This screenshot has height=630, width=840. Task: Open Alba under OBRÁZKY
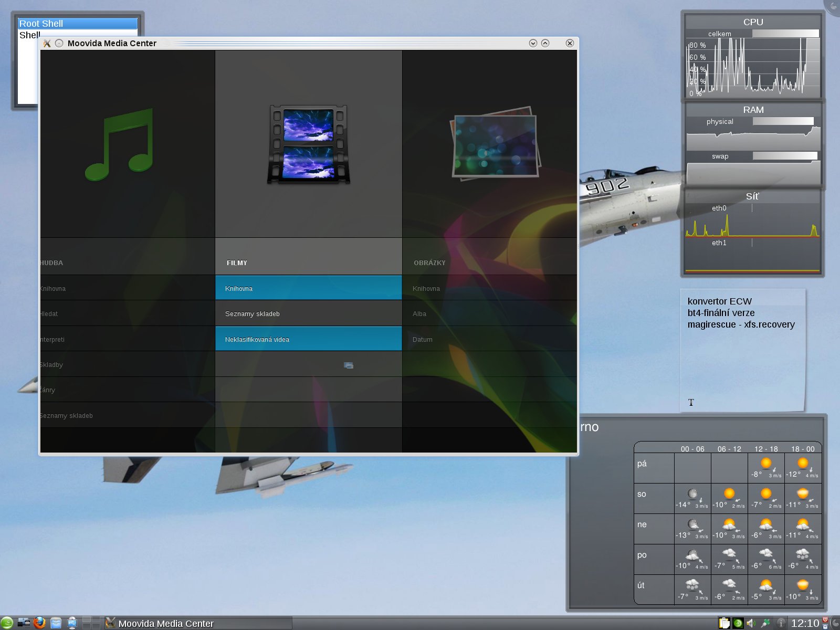tap(489, 313)
